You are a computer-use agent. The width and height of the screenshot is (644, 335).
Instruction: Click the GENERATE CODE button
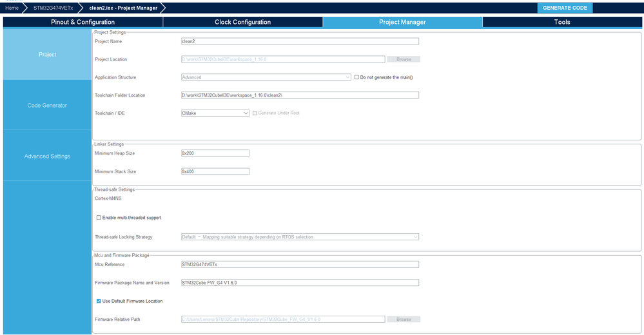[565, 8]
